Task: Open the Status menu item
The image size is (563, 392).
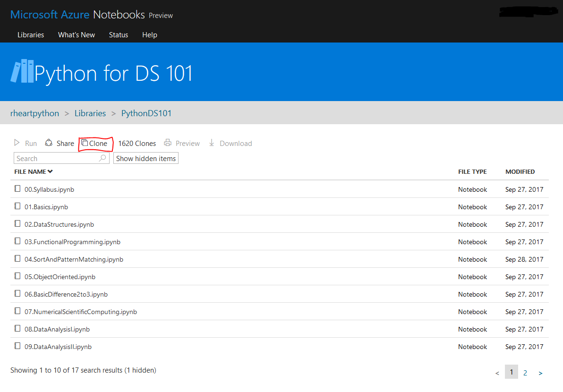Action: pyautogui.click(x=119, y=35)
